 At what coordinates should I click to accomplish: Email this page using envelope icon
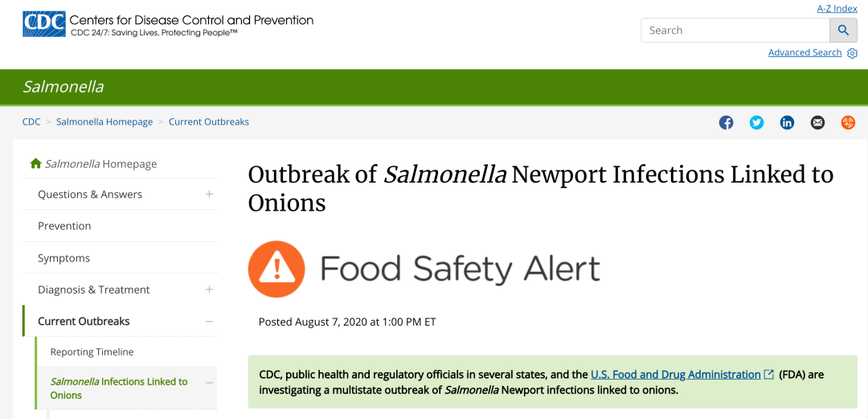coord(817,122)
